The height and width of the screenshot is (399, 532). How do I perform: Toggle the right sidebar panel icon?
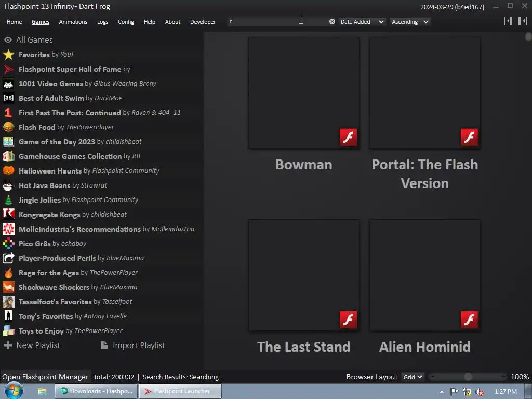tap(523, 21)
